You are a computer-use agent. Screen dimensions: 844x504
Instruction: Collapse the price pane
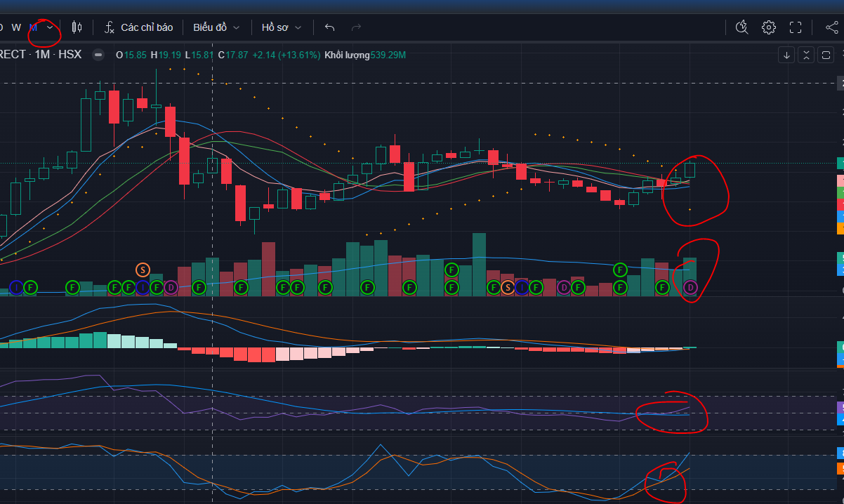tap(806, 55)
